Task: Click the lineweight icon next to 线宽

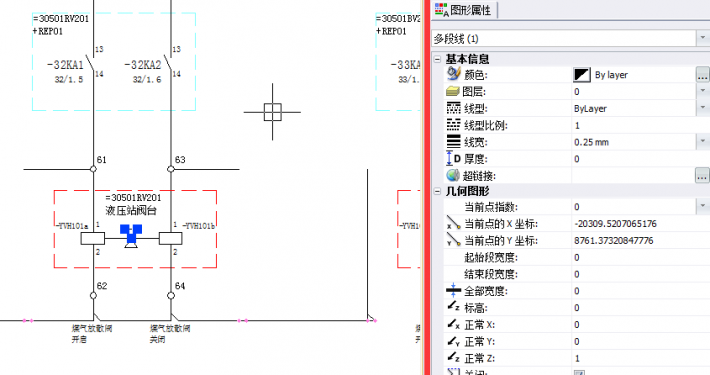Action: (x=453, y=142)
